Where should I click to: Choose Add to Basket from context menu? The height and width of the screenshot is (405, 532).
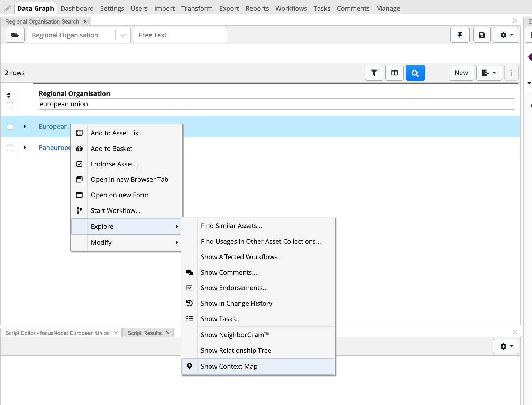(111, 148)
